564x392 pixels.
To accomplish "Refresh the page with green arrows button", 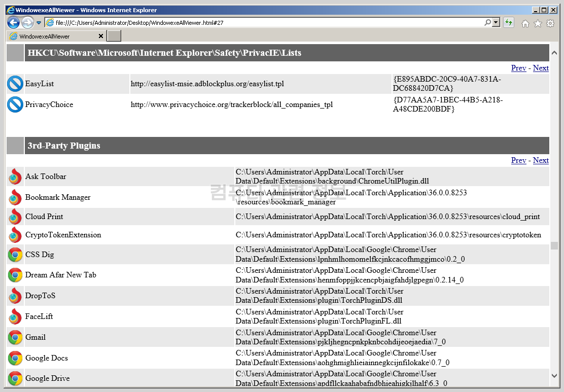I will pos(508,23).
